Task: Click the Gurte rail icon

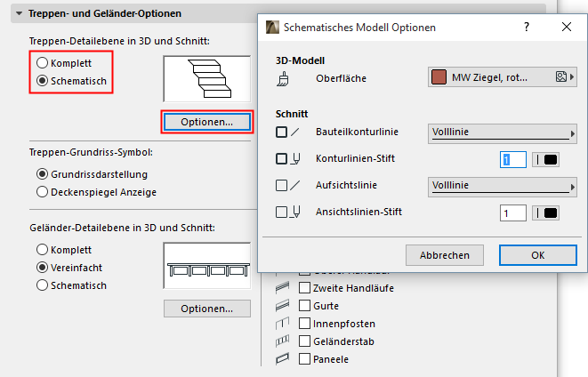Action: [284, 306]
